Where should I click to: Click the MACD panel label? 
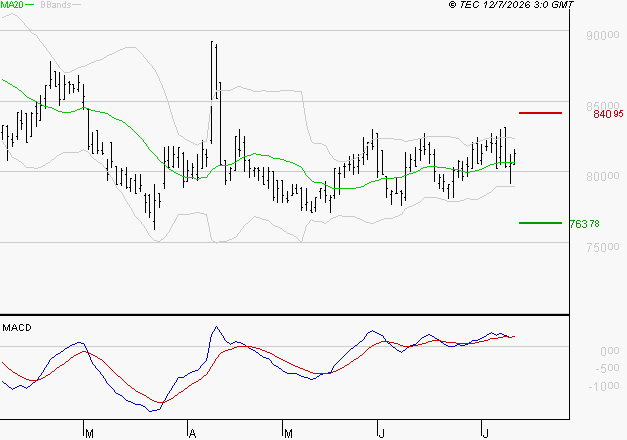pos(17,328)
